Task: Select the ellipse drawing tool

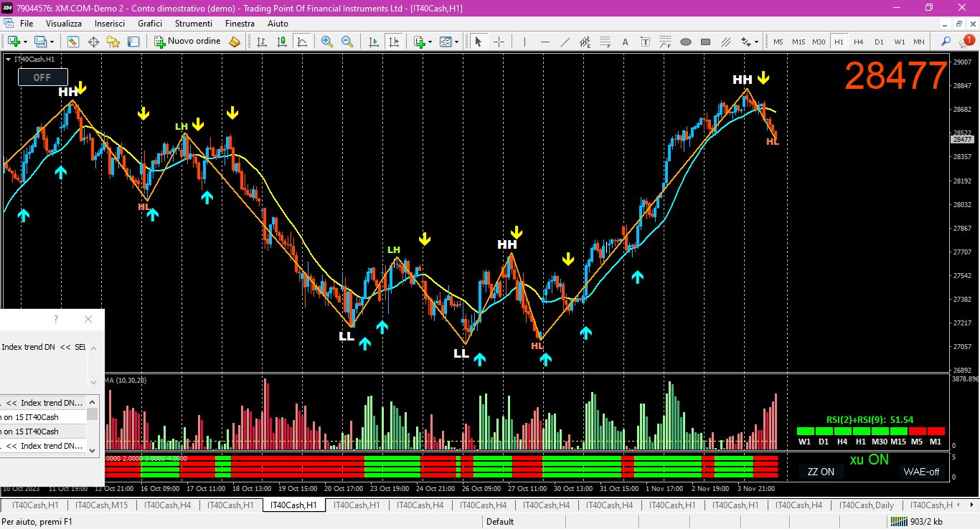Action: click(685, 42)
